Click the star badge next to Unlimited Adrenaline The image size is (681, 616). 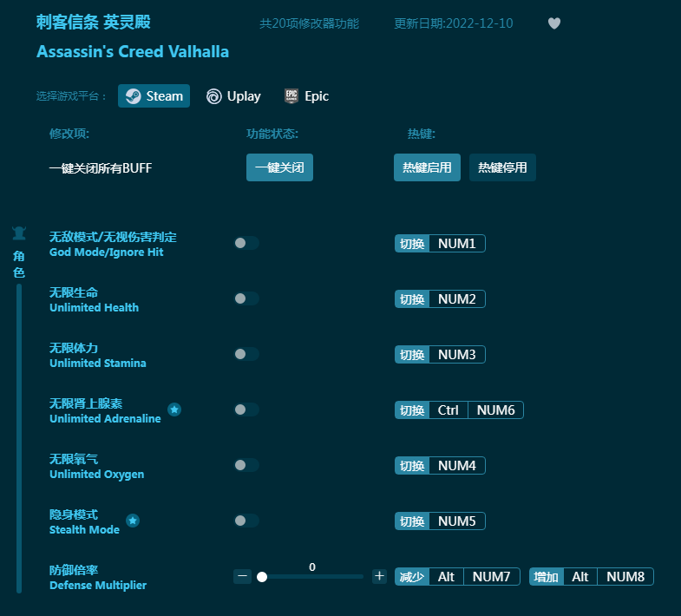[174, 410]
